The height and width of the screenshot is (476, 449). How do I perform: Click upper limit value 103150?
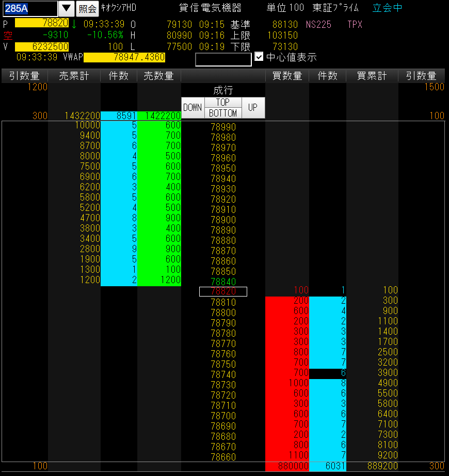click(x=282, y=36)
